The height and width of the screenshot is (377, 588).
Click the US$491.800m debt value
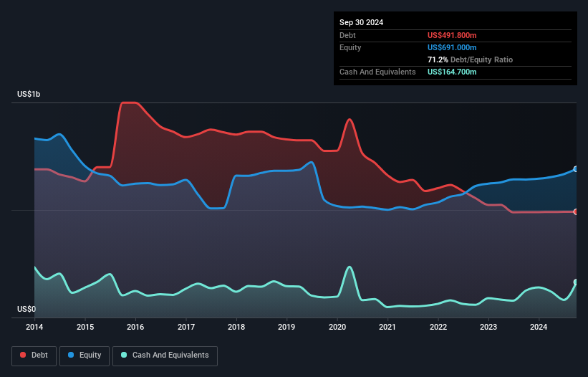point(452,35)
